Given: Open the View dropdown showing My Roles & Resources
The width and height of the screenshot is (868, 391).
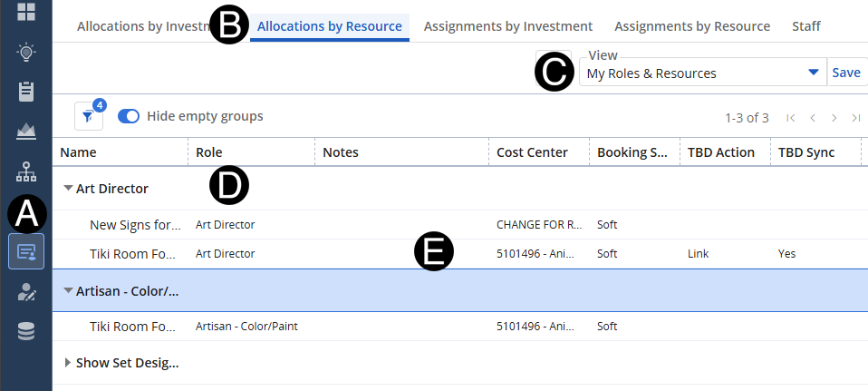Looking at the screenshot, I should pyautogui.click(x=701, y=73).
